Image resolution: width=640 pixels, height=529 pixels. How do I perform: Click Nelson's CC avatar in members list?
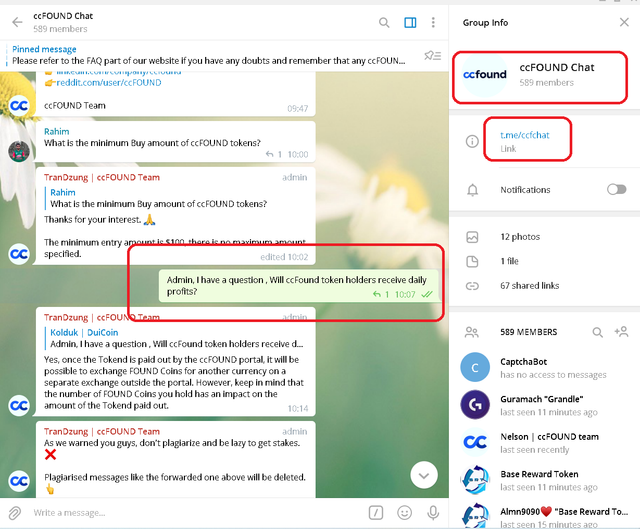[475, 442]
